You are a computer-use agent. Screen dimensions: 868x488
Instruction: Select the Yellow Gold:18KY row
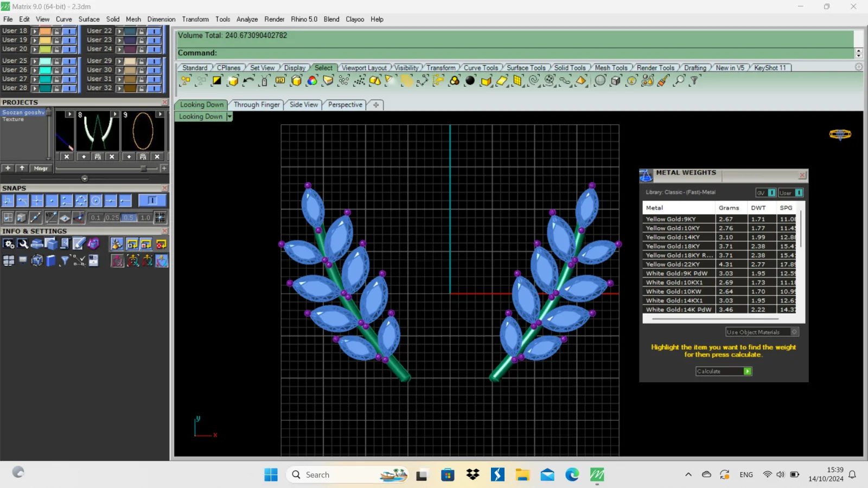[x=720, y=246]
